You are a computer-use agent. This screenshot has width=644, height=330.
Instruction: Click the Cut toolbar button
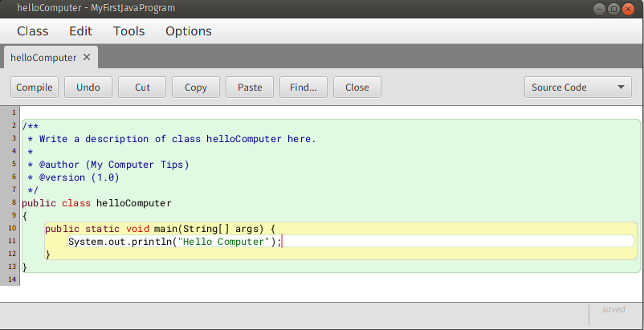click(142, 88)
